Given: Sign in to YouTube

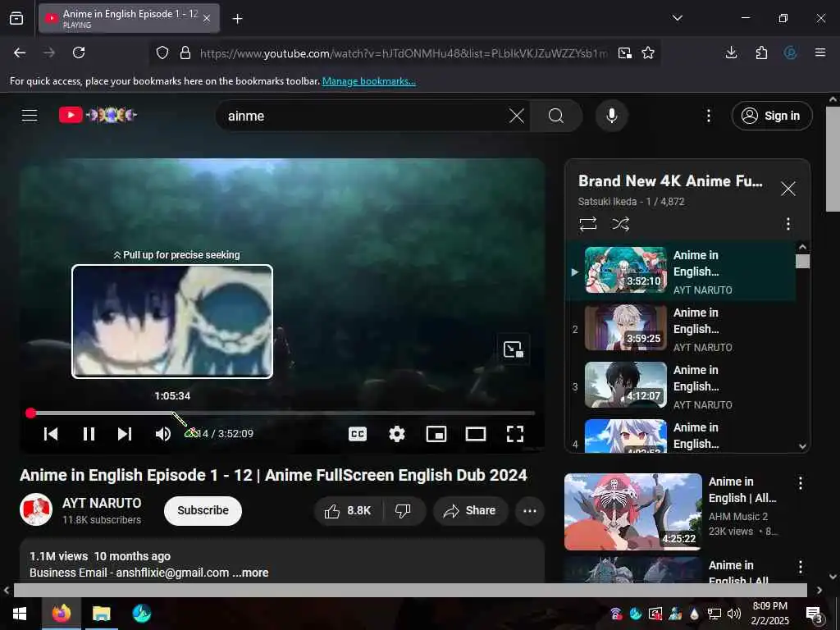Looking at the screenshot, I should 771,116.
